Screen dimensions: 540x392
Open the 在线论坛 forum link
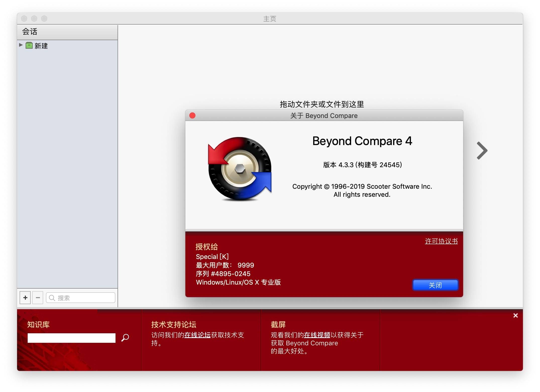coord(197,335)
